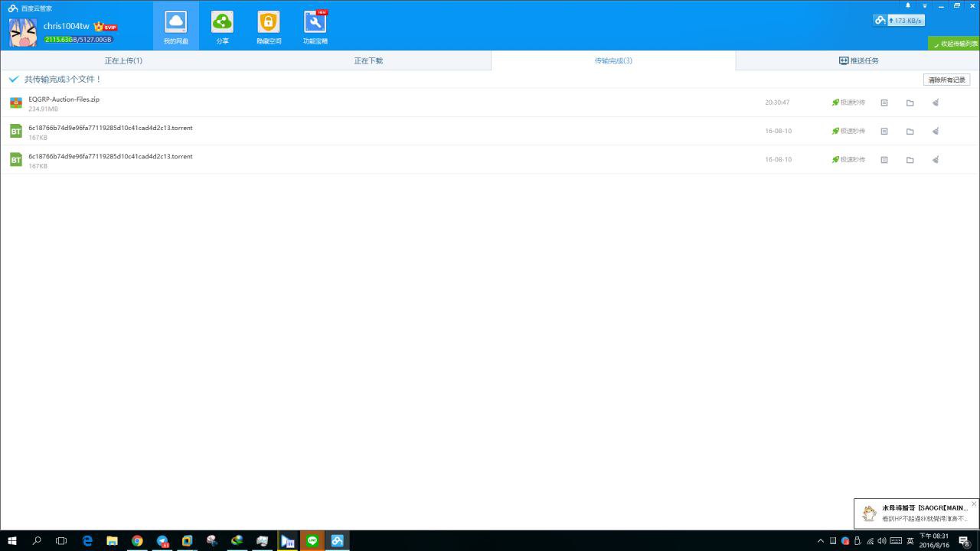
Task: Dismiss the LINE notification popup
Action: pos(973,504)
